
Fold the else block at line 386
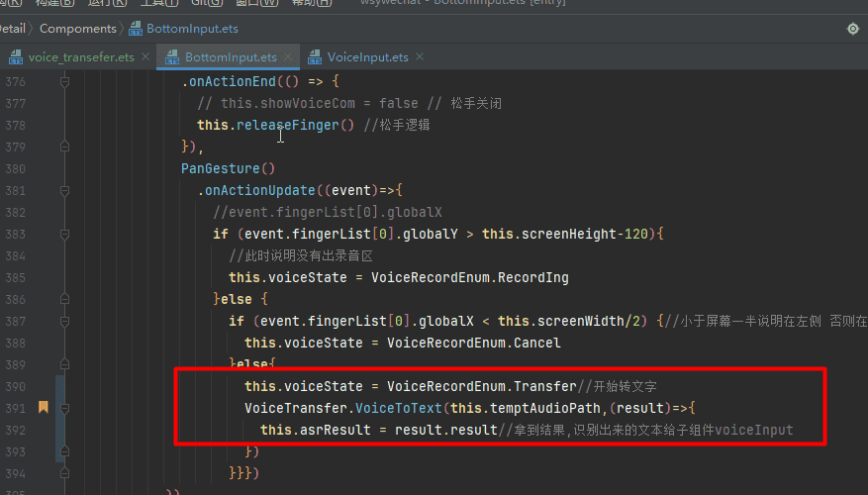click(x=64, y=299)
